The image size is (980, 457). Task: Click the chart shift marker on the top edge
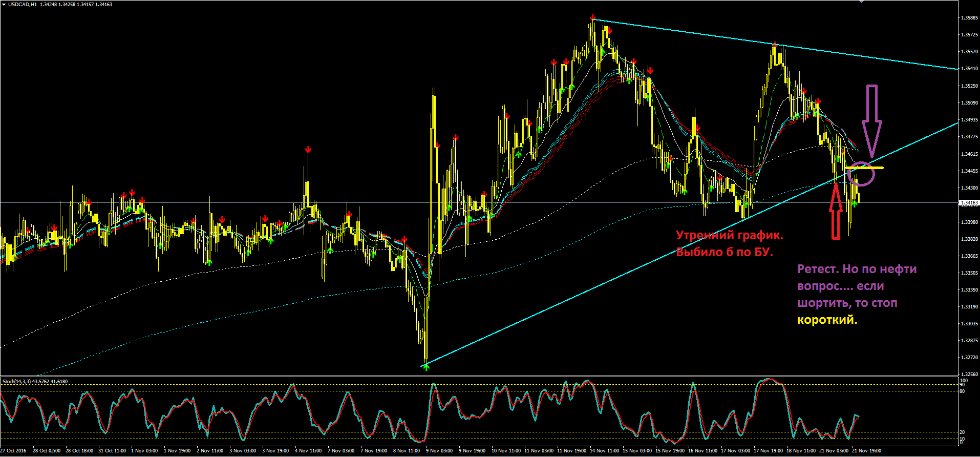click(861, 2)
